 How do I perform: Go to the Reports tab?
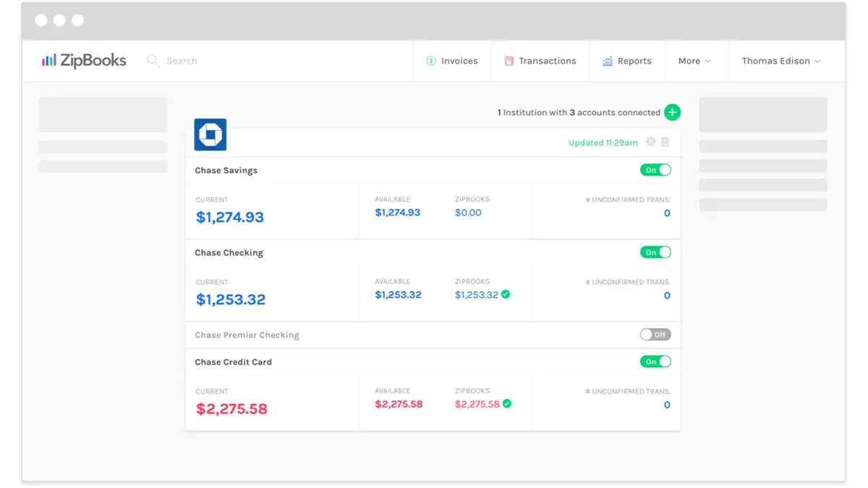tap(627, 61)
